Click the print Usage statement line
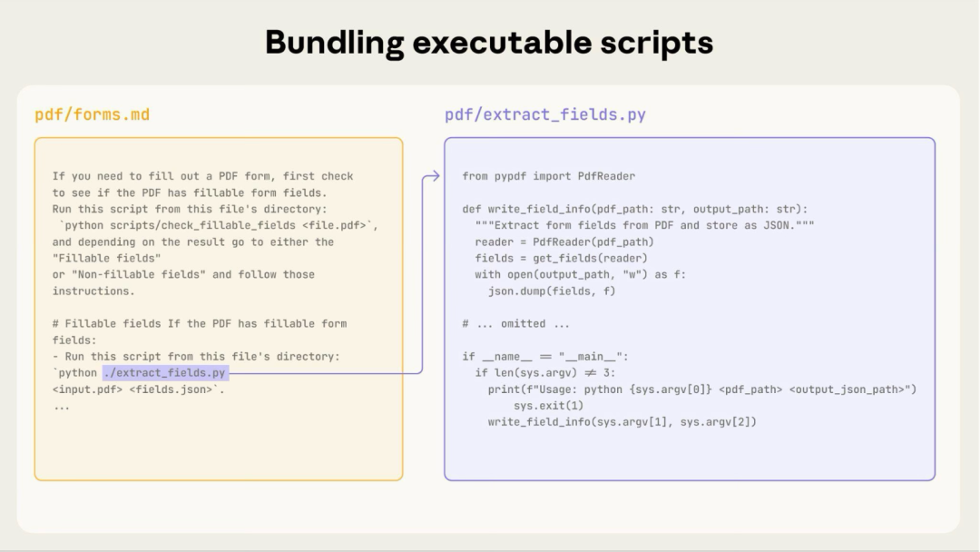Viewport: 980px width, 552px height. (x=701, y=389)
